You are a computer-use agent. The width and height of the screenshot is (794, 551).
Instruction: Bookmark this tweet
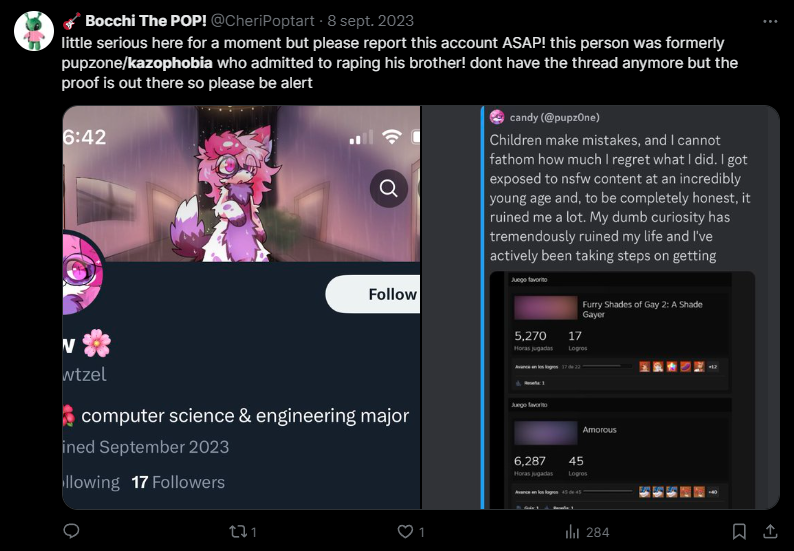(x=739, y=532)
